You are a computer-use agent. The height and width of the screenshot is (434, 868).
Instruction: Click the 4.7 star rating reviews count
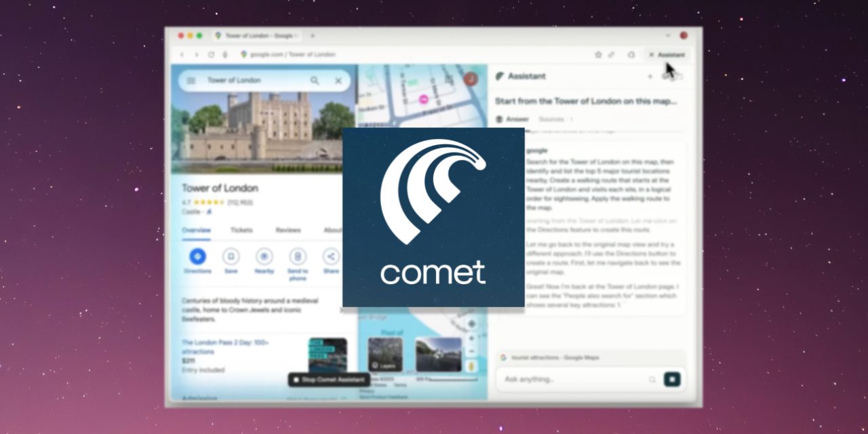click(217, 203)
